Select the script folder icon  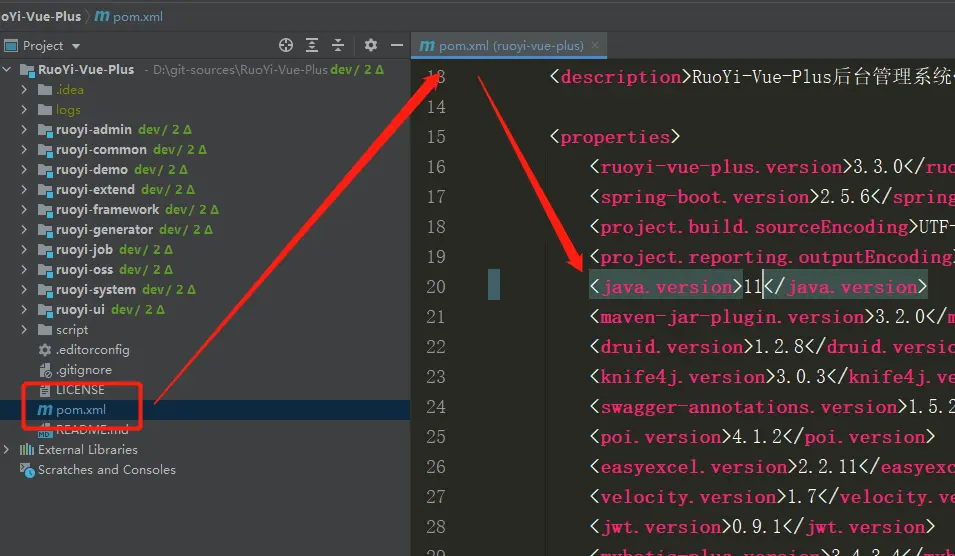tap(45, 329)
